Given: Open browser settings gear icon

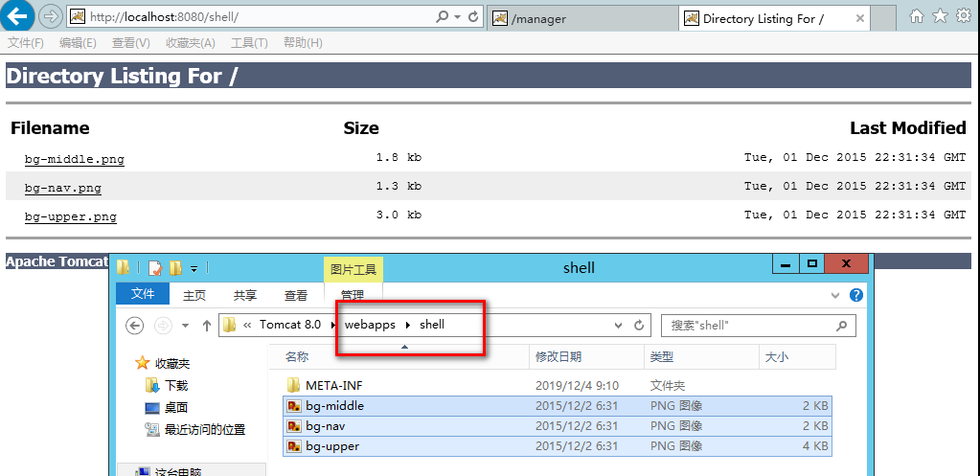Looking at the screenshot, I should (x=963, y=16).
